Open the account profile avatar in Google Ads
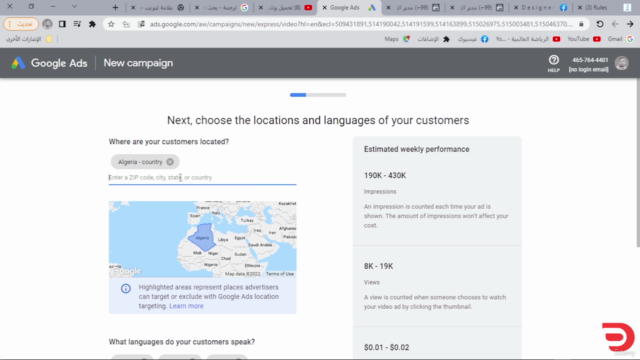 point(622,63)
